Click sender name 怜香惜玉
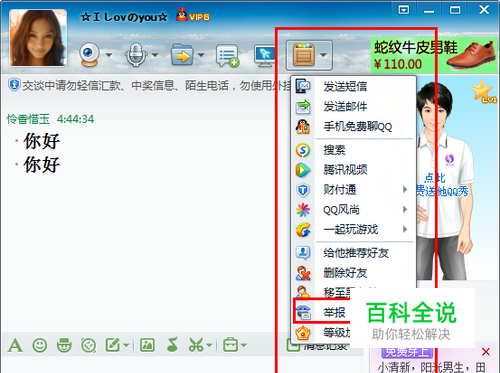 [28, 119]
